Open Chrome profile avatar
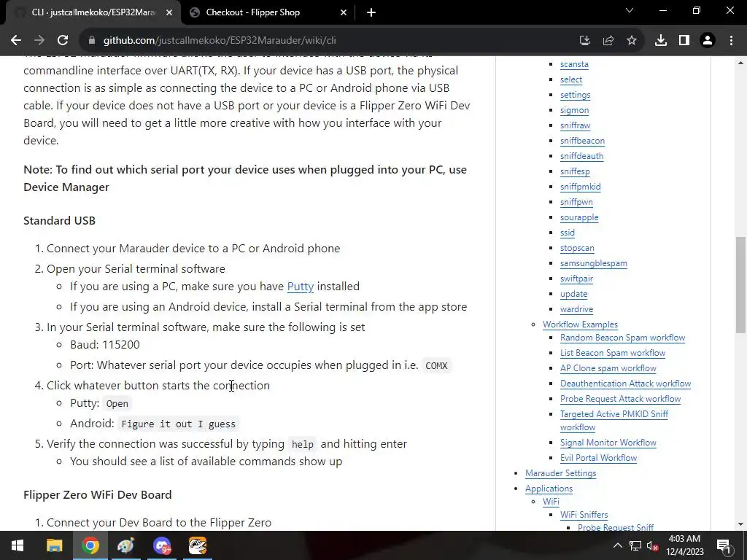The height and width of the screenshot is (560, 747). pos(708,41)
